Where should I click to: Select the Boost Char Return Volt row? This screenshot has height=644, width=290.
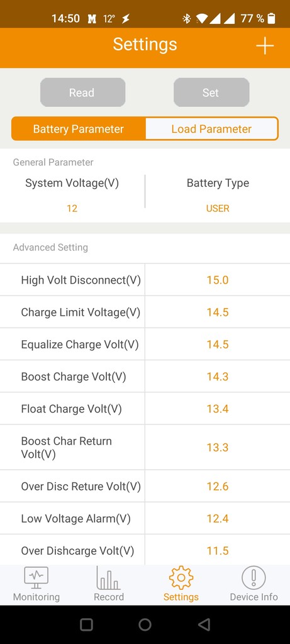(145, 447)
